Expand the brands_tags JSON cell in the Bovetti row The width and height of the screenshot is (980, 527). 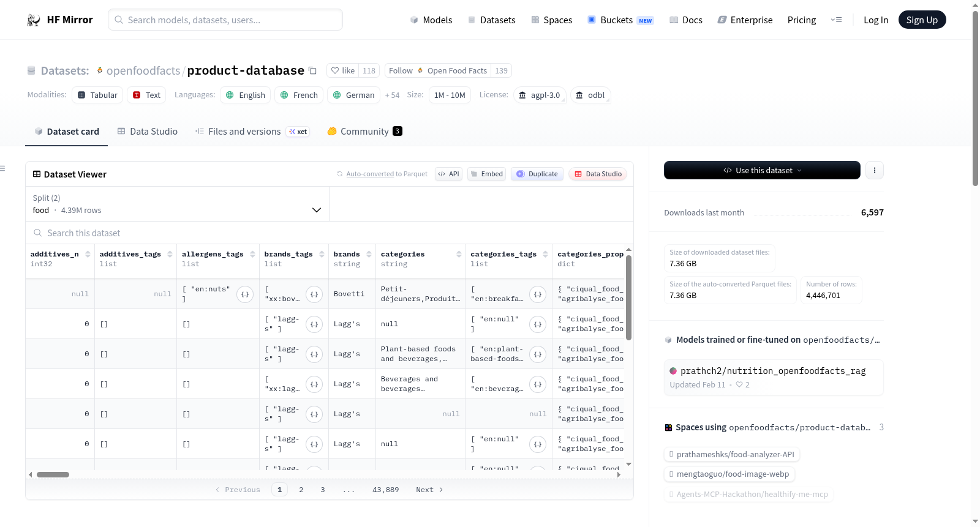pyautogui.click(x=314, y=294)
